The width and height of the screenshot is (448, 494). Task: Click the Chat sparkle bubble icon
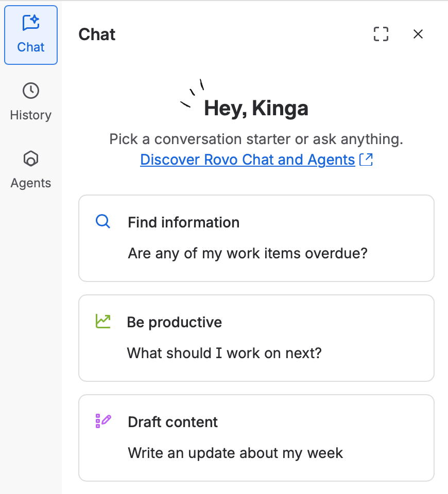31,23
